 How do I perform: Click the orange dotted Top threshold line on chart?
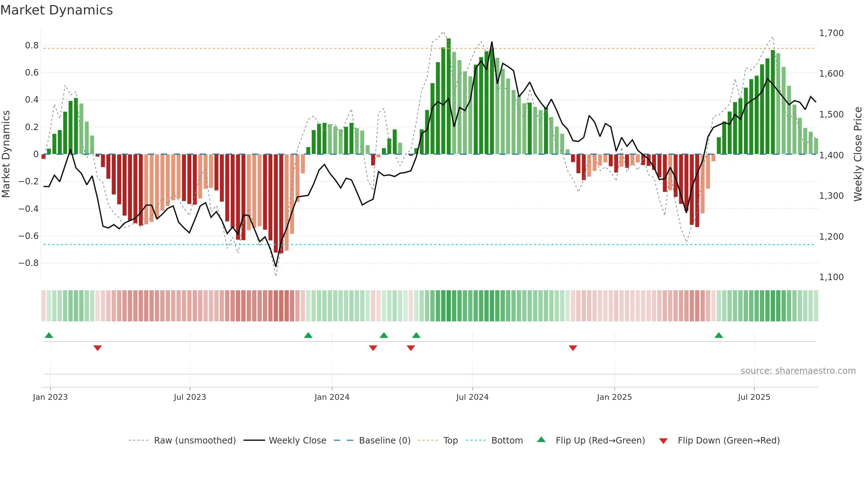(429, 48)
